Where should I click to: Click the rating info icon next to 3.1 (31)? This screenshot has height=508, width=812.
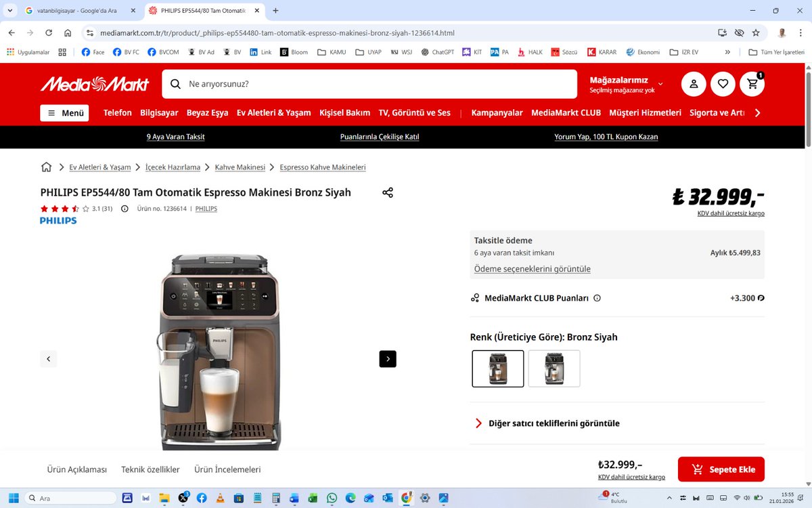click(125, 209)
